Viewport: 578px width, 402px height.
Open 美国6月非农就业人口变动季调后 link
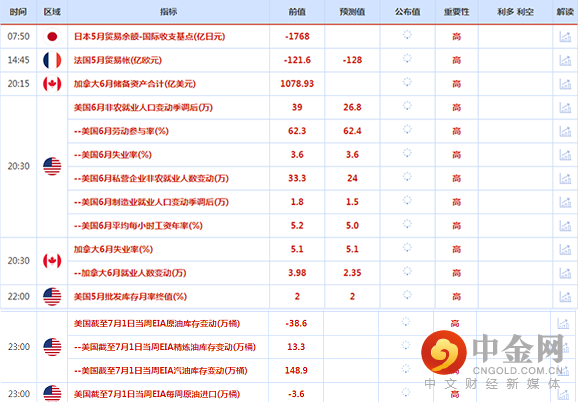click(143, 107)
